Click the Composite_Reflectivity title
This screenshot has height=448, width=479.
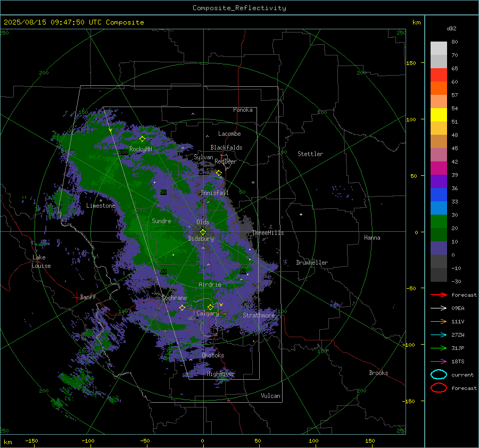point(239,8)
